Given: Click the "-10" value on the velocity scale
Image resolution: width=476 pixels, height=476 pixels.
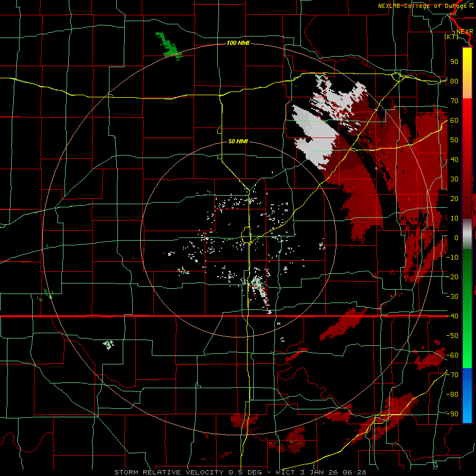Looking at the screenshot, I should click(x=452, y=258).
